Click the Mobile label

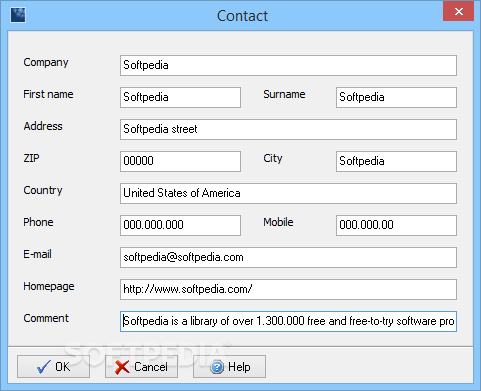[278, 222]
